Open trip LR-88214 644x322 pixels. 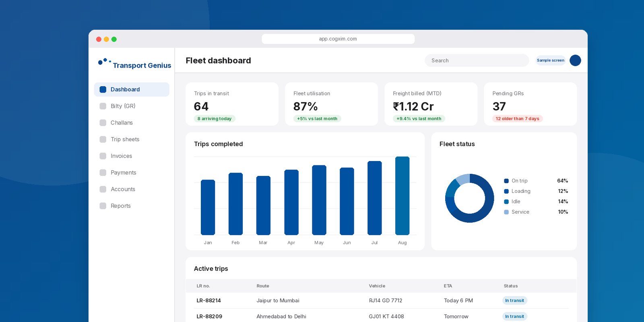(x=208, y=300)
